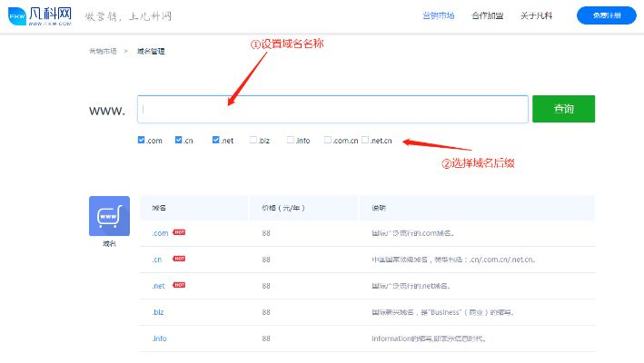Click the 域名 label under the cart icon
Screen dimensions: 644x363
[x=109, y=243]
